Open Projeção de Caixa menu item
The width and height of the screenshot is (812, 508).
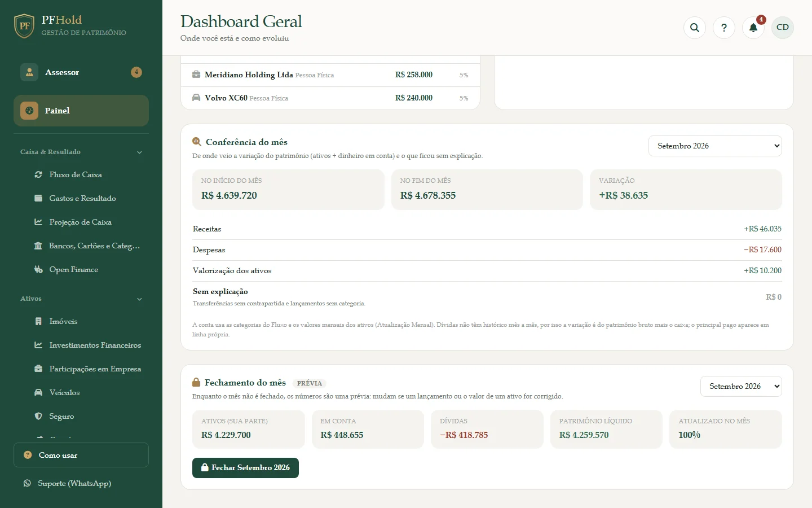(81, 222)
